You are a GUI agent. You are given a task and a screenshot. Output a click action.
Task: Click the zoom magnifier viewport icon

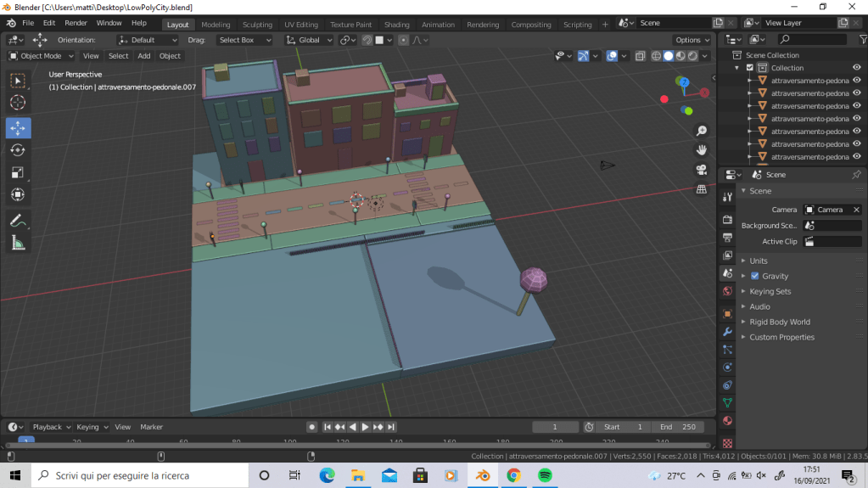(702, 131)
